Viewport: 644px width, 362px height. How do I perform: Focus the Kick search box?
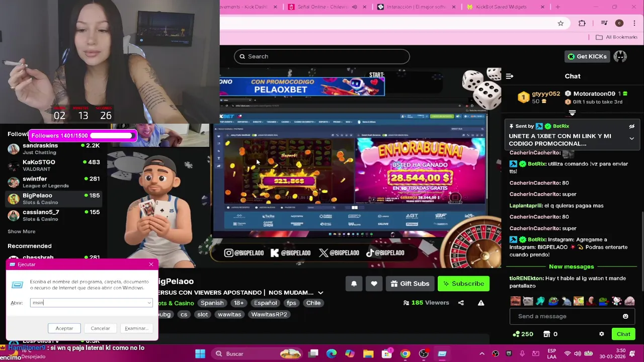[322, 56]
